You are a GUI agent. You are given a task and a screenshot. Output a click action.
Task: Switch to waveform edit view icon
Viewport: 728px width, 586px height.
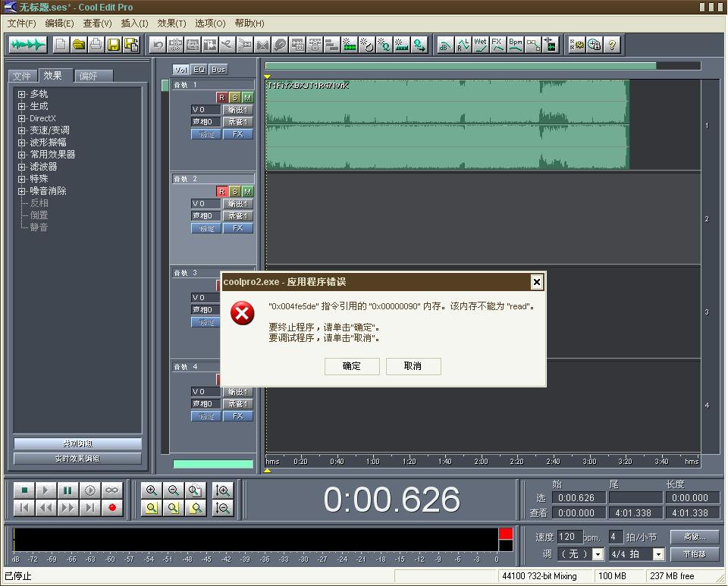[x=28, y=45]
